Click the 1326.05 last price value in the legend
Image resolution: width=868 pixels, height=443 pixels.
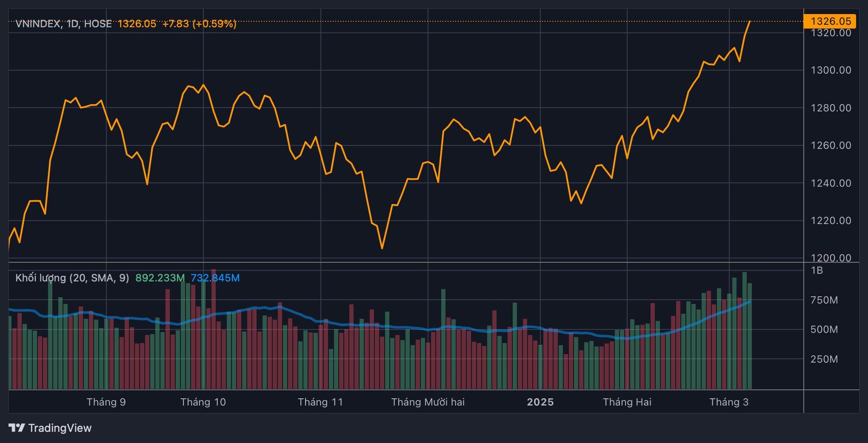click(x=137, y=23)
